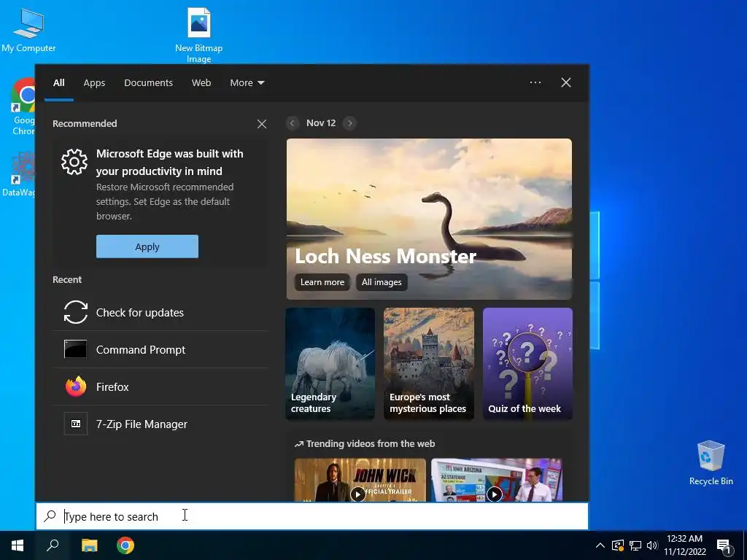This screenshot has height=560, width=747.
Task: Launch Chrome from the taskbar
Action: point(125,545)
